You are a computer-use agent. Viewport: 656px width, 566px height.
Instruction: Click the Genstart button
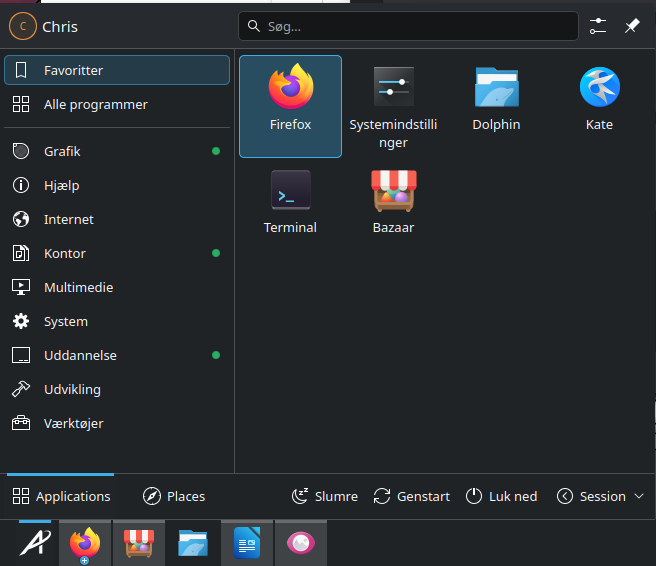411,497
